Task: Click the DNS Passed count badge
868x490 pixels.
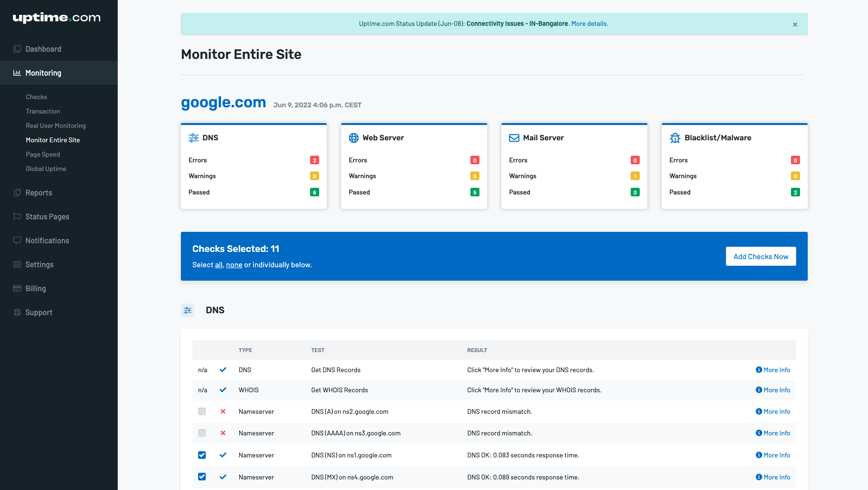Action: (314, 192)
